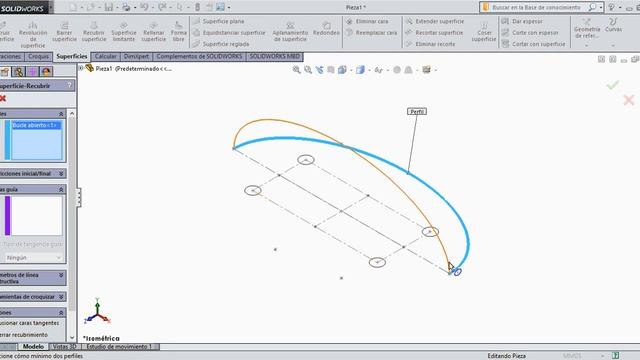Click Save icon in quick toolbar
The image size is (640, 360).
click(109, 7)
